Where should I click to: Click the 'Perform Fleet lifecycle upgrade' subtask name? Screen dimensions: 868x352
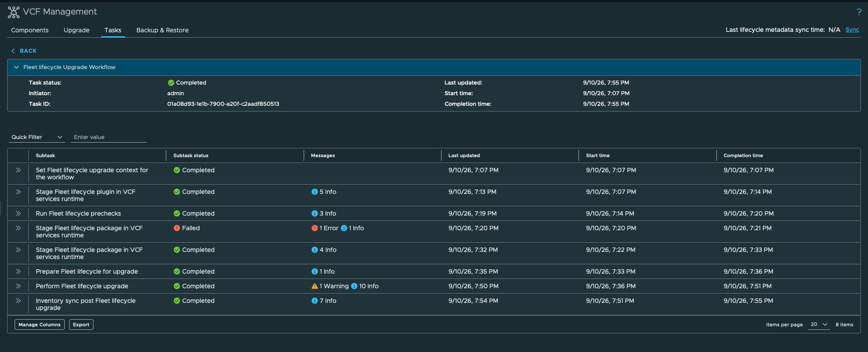point(82,286)
